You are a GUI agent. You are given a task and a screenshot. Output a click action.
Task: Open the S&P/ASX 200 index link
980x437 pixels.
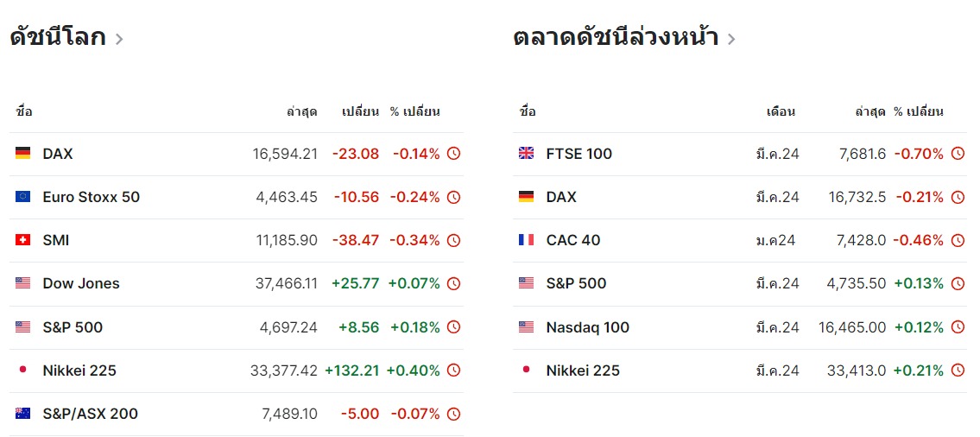90,413
